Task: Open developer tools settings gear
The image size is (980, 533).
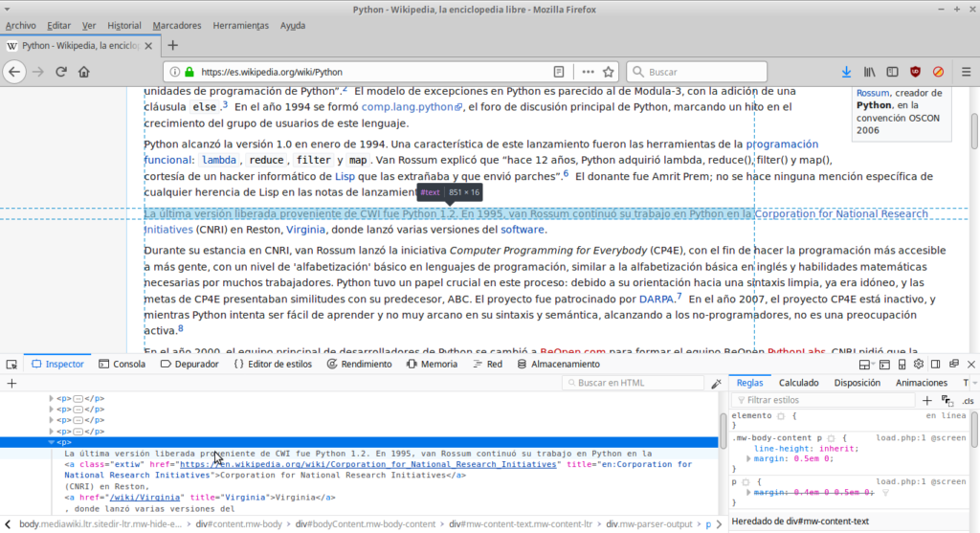Action: point(919,365)
